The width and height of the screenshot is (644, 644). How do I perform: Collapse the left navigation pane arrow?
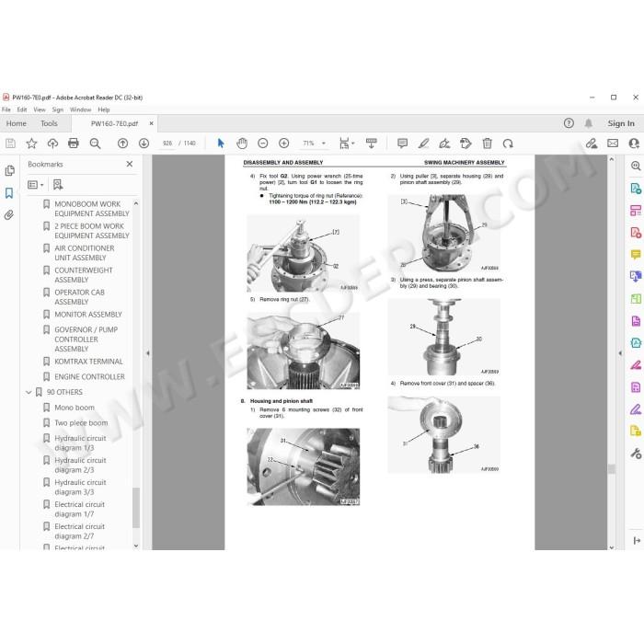[x=148, y=352]
